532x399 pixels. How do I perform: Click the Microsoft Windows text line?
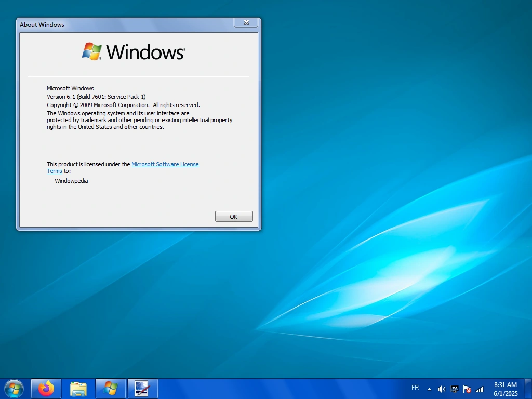[70, 88]
